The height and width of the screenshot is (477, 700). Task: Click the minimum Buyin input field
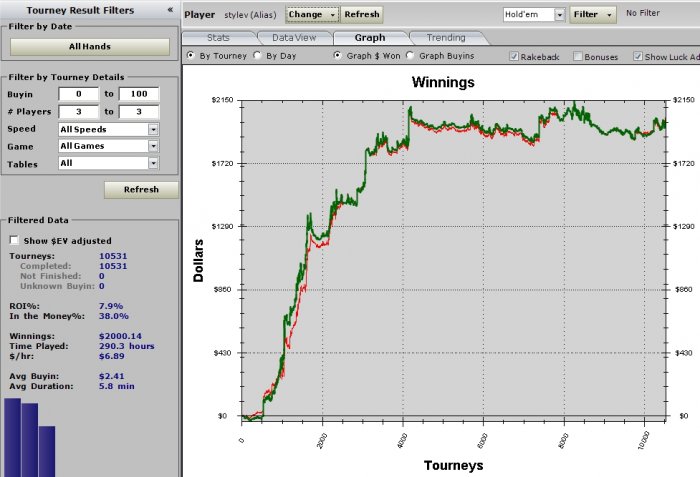[79, 94]
